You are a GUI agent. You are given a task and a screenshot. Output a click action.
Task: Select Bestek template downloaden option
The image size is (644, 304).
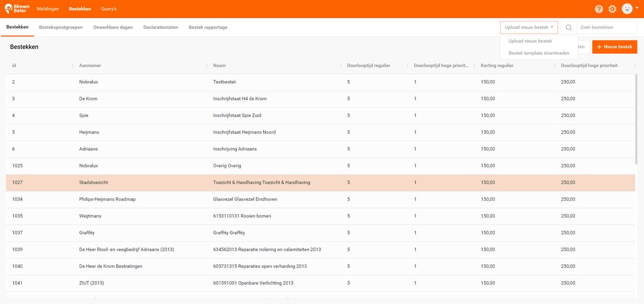tap(539, 53)
